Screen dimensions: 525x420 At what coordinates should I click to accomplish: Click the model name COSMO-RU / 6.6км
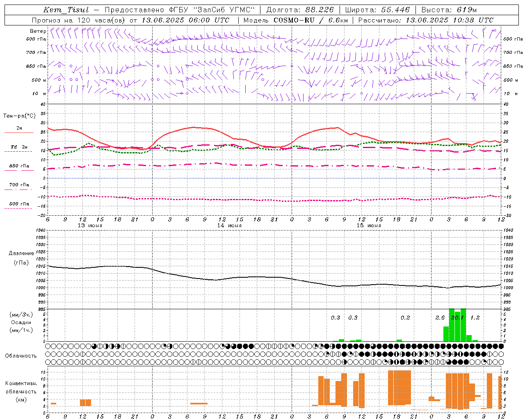[x=310, y=20]
